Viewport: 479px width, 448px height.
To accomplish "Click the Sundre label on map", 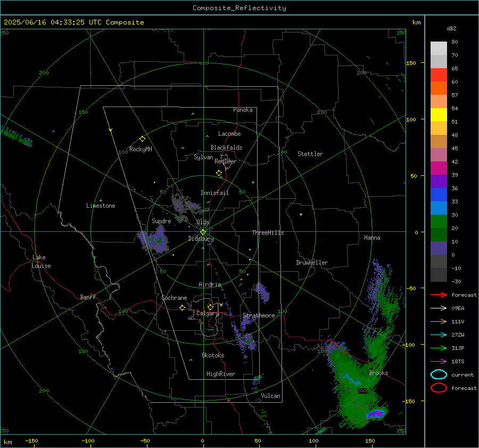I will [x=161, y=221].
